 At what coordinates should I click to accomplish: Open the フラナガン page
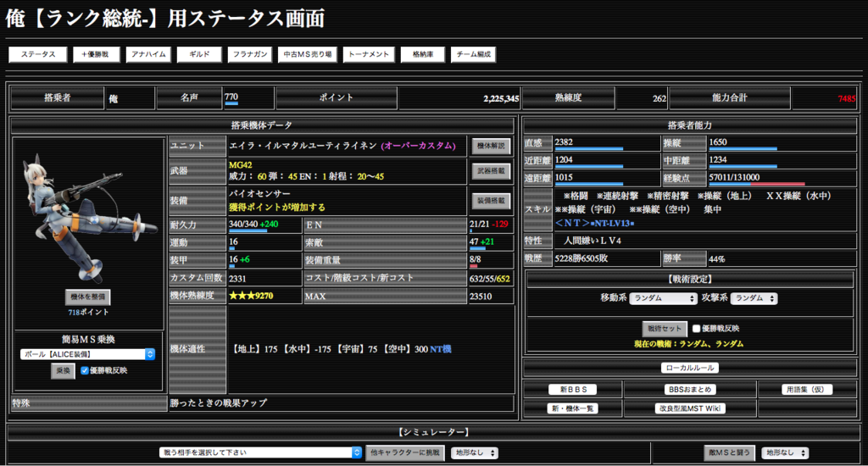(250, 54)
